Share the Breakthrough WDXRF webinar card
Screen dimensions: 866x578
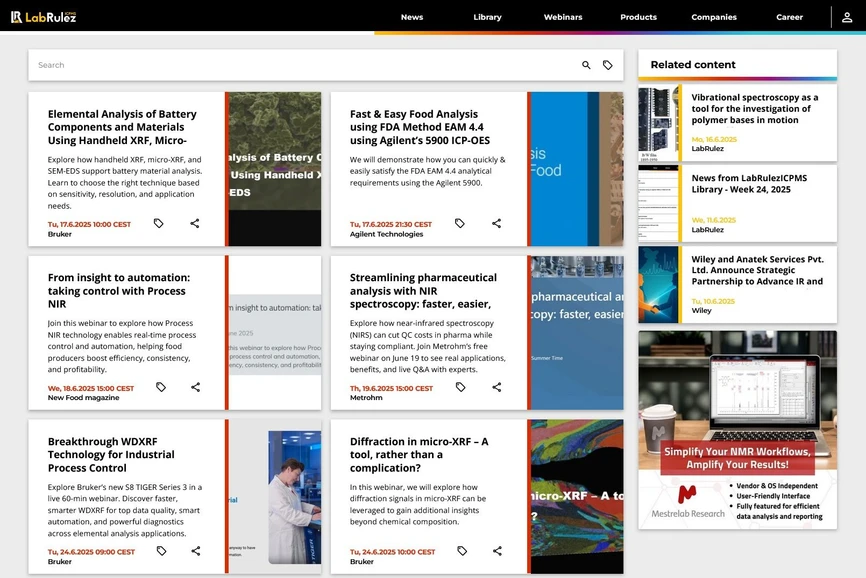196,551
